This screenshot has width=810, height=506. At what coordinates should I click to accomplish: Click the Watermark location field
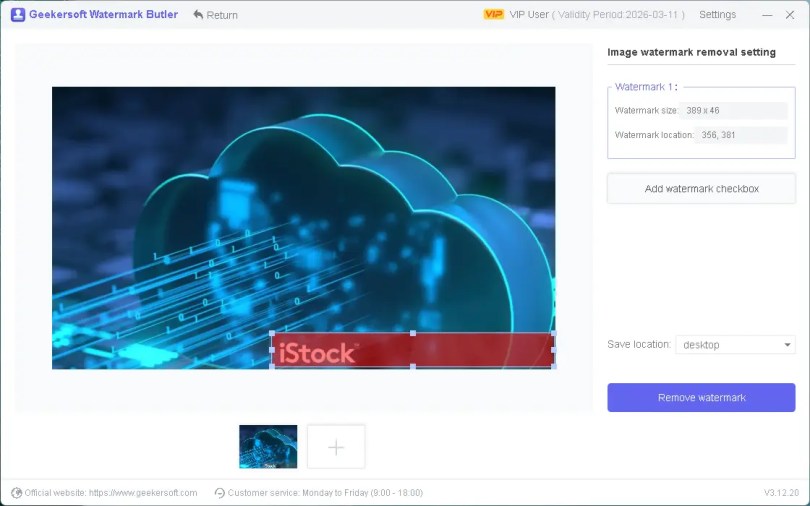tap(740, 135)
